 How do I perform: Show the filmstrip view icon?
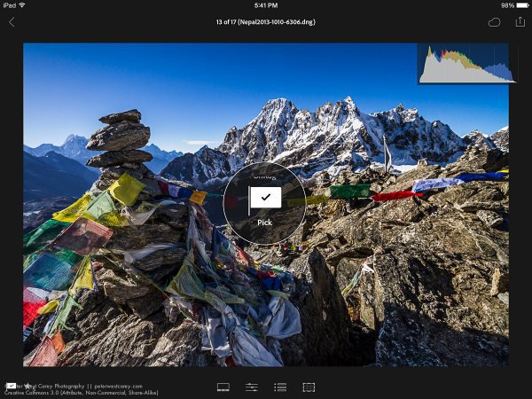(223, 387)
